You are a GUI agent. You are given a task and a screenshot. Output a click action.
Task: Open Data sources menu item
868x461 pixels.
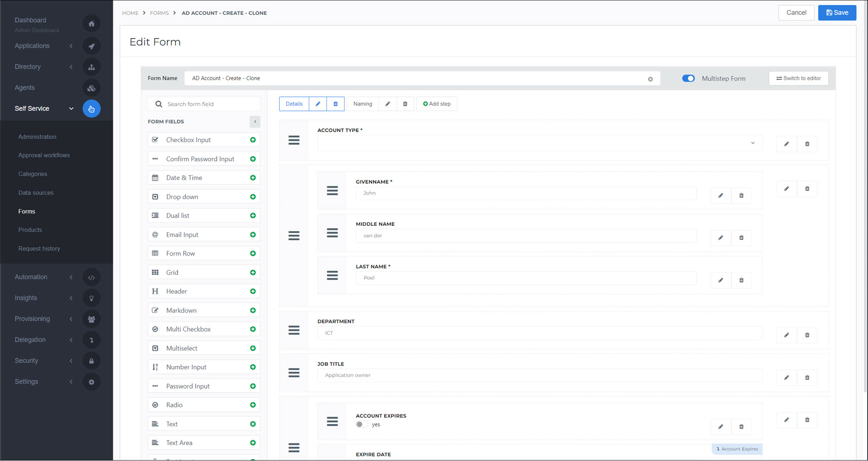point(36,193)
